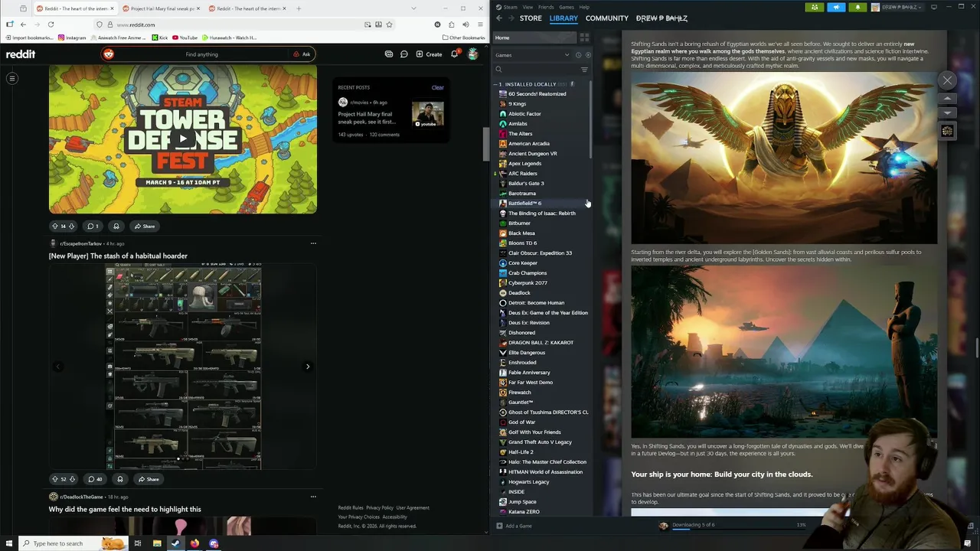This screenshot has height=551, width=980.
Task: Open Steam Friends menu
Action: click(x=547, y=7)
